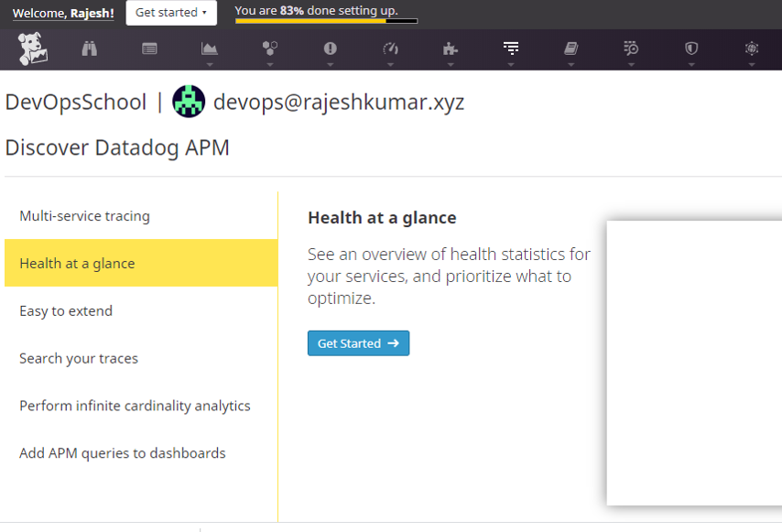Open Dashboards via the area chart icon

[210, 49]
